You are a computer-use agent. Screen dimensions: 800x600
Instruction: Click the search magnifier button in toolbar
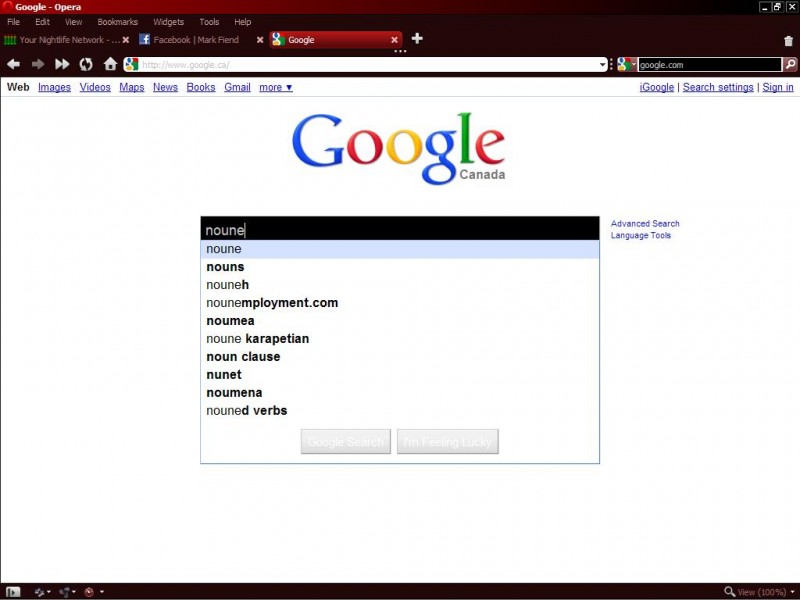click(790, 64)
